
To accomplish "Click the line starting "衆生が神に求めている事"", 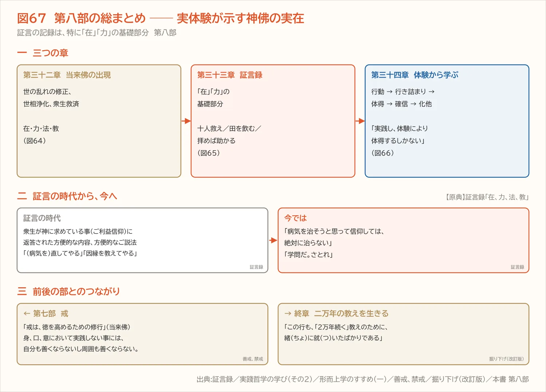I will click(x=78, y=231).
